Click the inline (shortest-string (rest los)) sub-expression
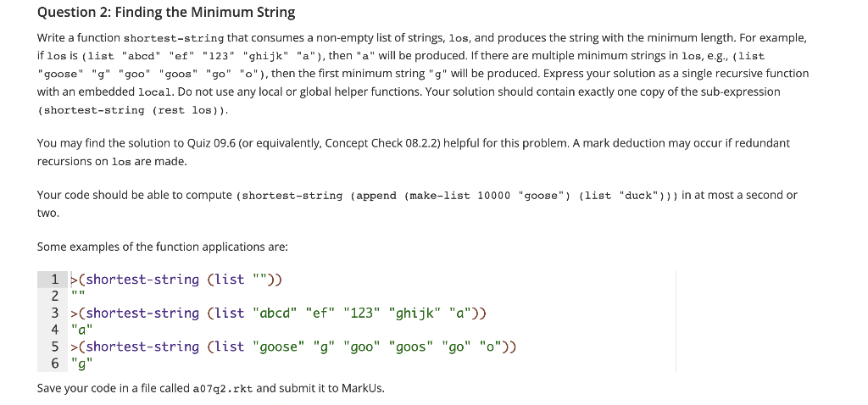The width and height of the screenshot is (868, 405). click(133, 110)
